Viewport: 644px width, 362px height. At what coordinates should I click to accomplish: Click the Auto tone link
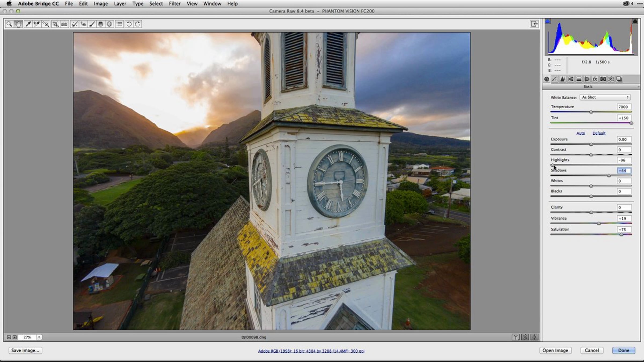click(x=580, y=133)
